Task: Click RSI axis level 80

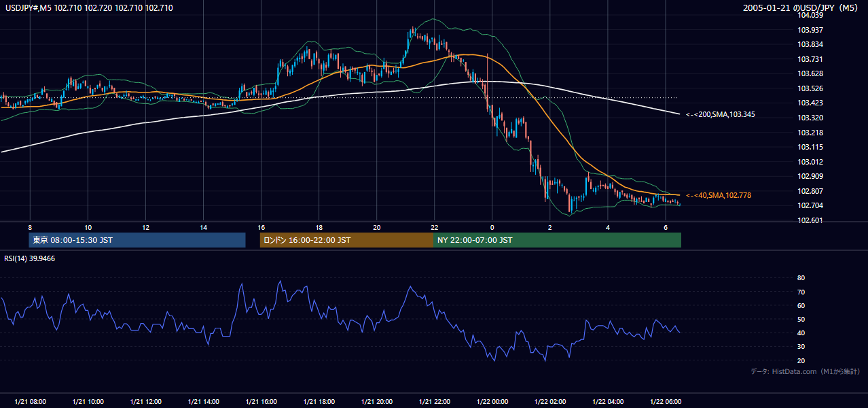Action: (801, 278)
